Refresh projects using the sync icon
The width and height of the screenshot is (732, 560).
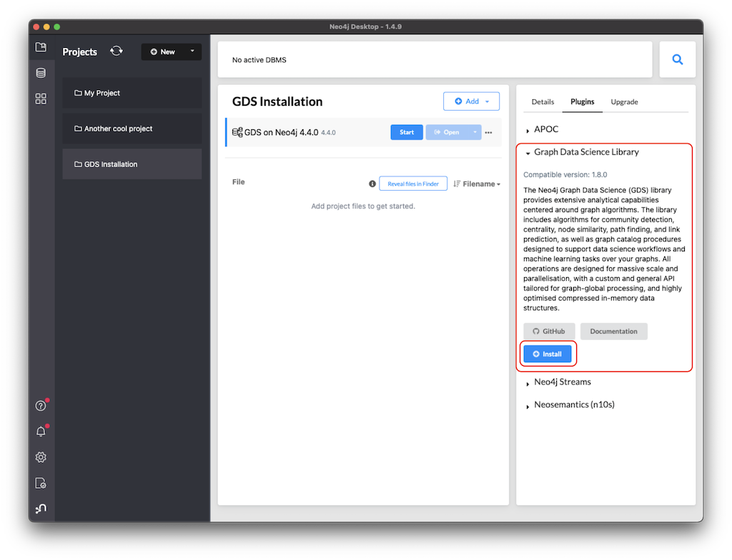pos(116,51)
